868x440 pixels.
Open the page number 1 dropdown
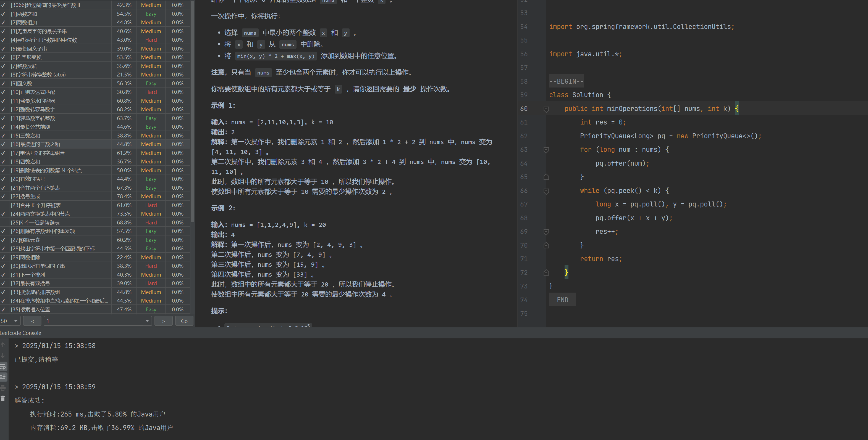point(97,321)
